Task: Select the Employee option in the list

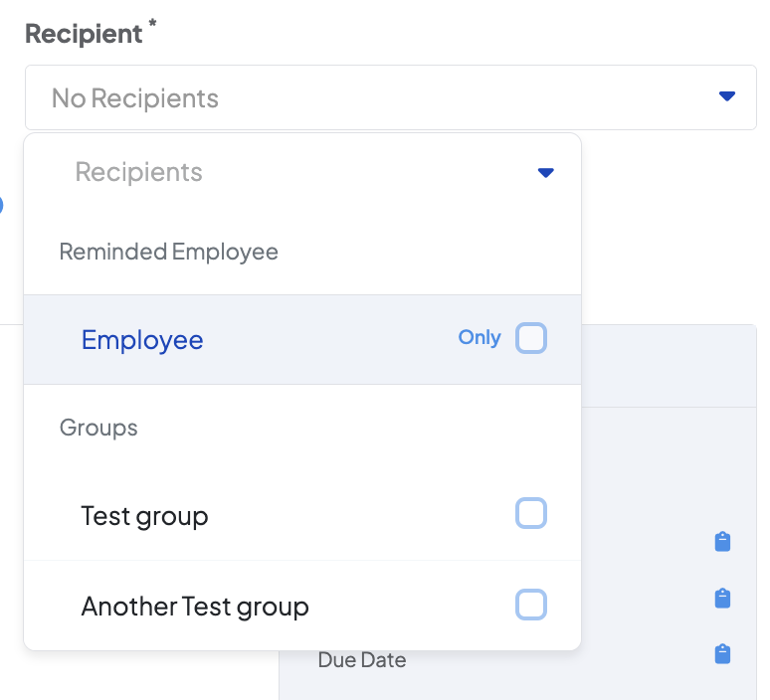Action: pyautogui.click(x=142, y=340)
